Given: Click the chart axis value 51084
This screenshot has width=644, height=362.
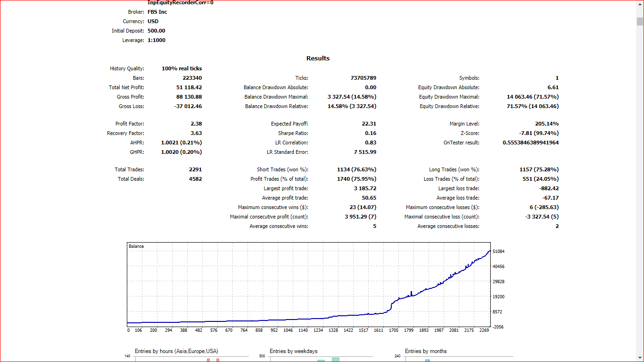Looking at the screenshot, I should pyautogui.click(x=499, y=252).
